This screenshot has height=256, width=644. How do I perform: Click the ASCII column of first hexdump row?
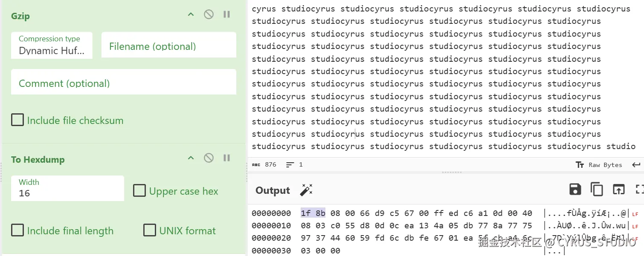click(586, 213)
